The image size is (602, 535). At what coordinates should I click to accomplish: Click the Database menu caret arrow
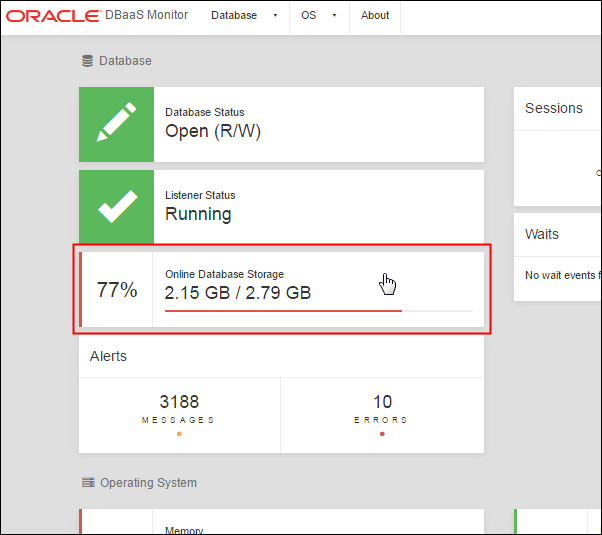(275, 16)
